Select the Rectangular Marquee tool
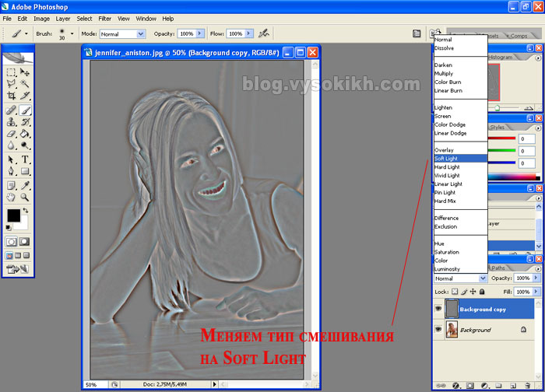 [x=11, y=72]
